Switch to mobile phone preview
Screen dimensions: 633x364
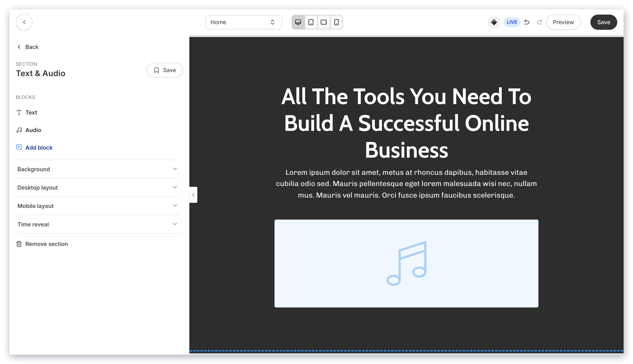pyautogui.click(x=336, y=22)
